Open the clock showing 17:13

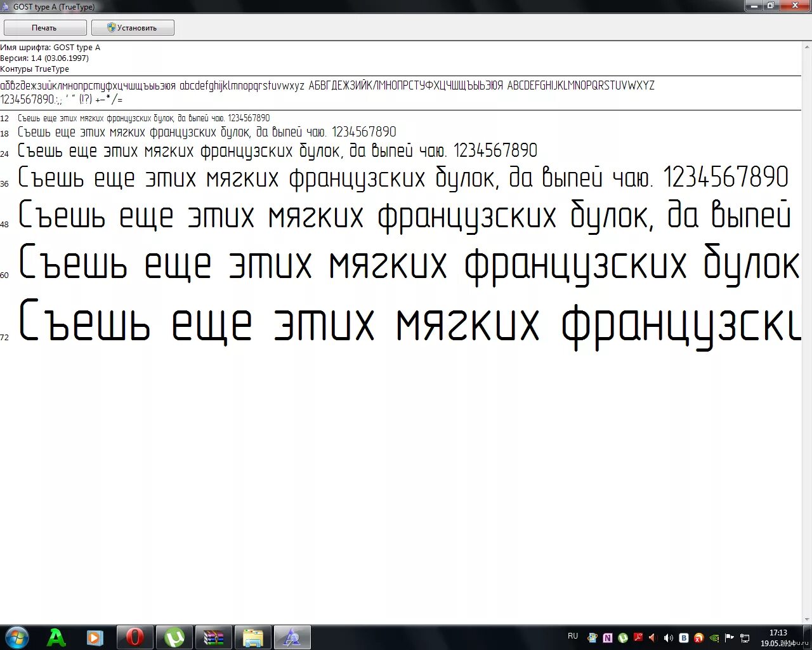(x=778, y=633)
